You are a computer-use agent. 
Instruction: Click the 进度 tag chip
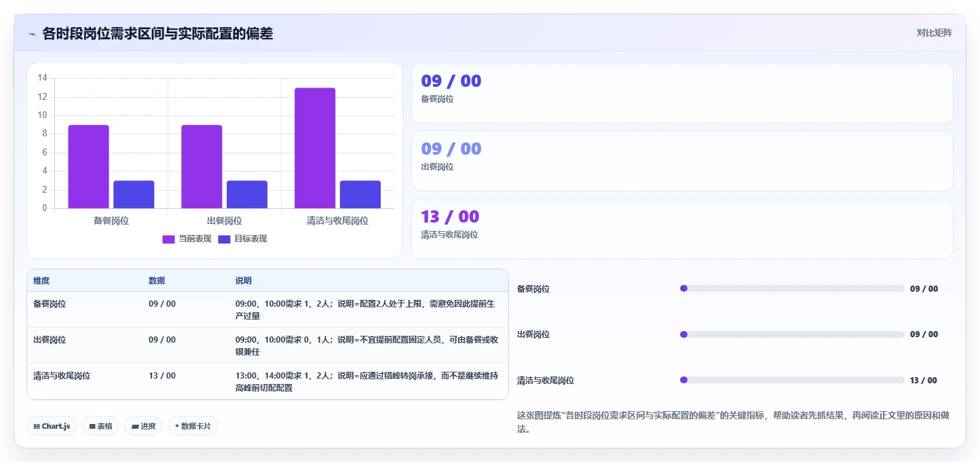(143, 426)
